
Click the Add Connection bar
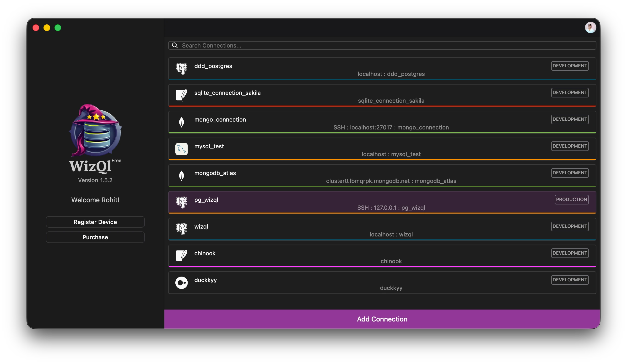tap(382, 319)
